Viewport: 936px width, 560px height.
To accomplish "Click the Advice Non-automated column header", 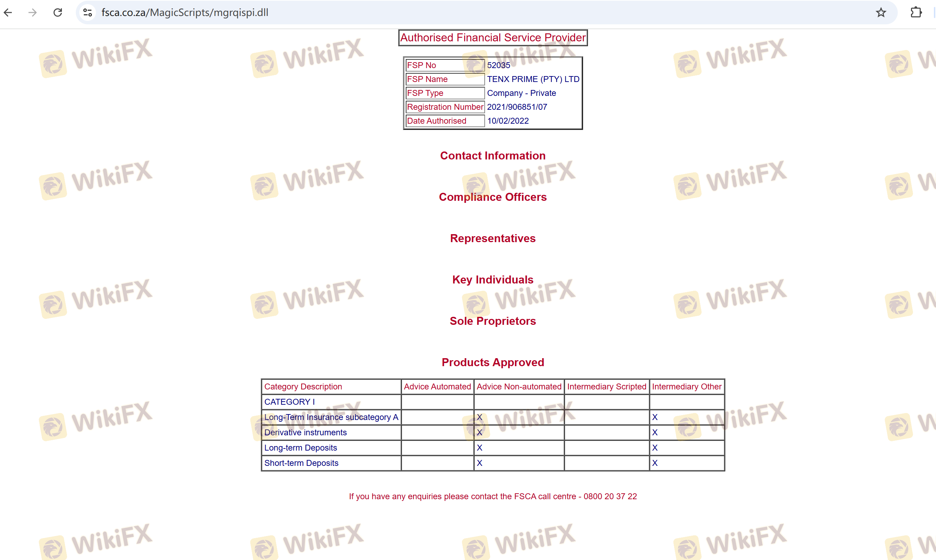I will click(518, 386).
